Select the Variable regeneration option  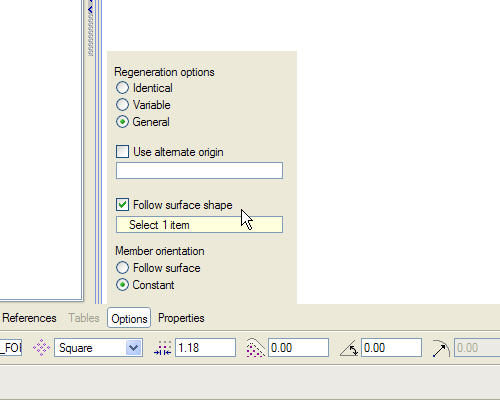point(122,105)
